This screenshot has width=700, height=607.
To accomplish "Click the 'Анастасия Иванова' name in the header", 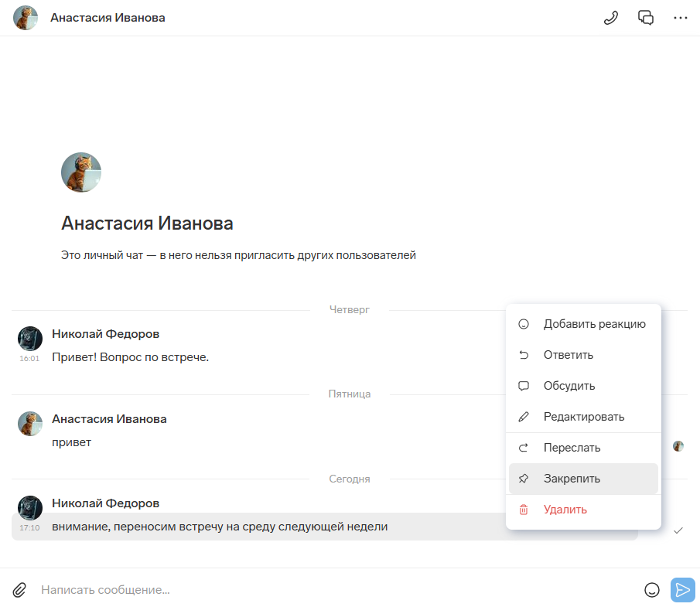I will point(108,18).
